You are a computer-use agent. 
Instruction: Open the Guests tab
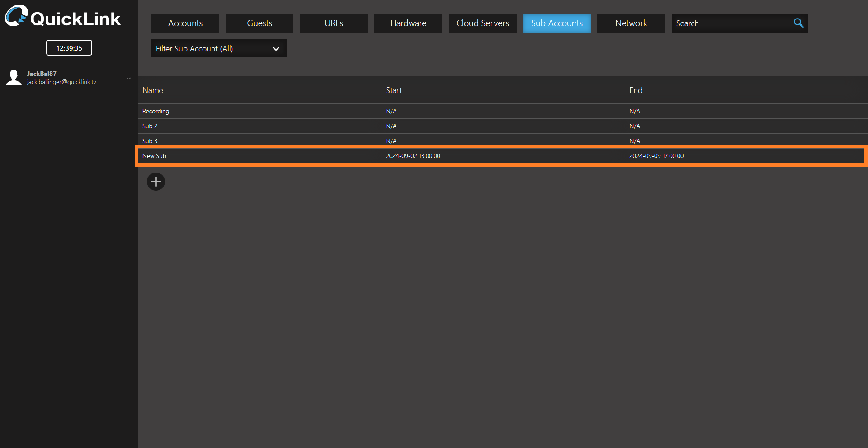(x=259, y=23)
